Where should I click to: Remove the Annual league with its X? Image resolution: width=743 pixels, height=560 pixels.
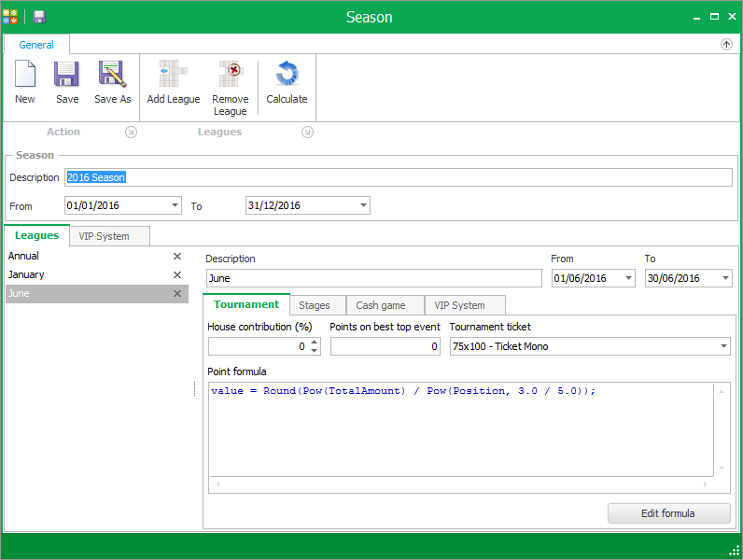(x=177, y=257)
